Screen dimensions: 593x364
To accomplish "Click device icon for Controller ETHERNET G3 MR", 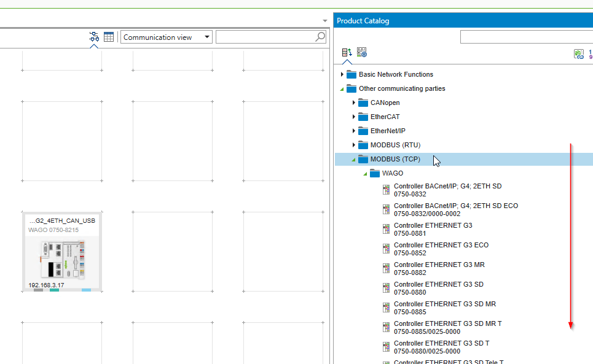I will [386, 268].
